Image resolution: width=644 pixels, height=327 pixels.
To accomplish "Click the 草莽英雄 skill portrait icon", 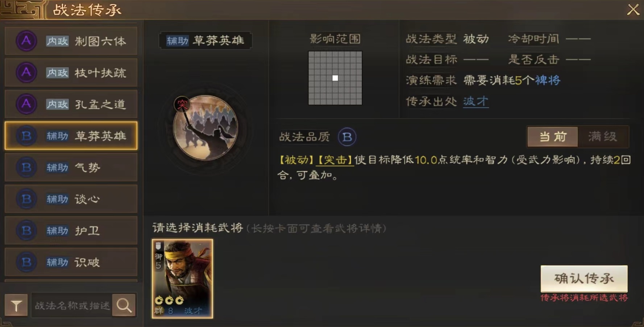I will point(205,128).
